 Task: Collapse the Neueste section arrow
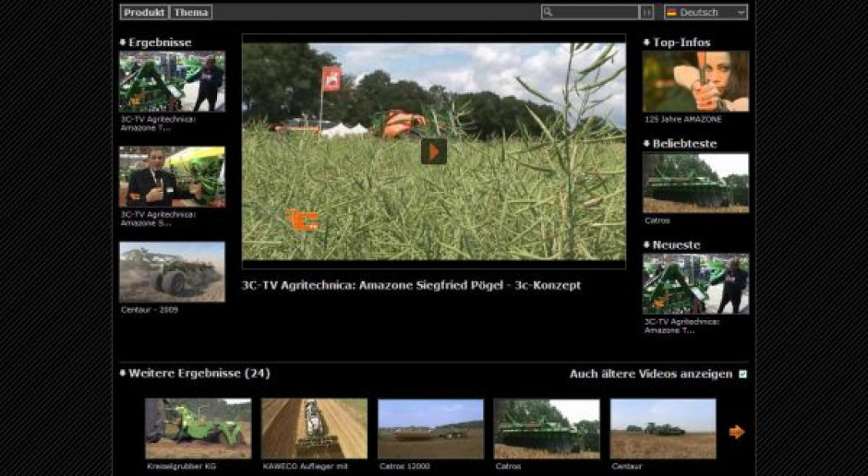pyautogui.click(x=646, y=244)
